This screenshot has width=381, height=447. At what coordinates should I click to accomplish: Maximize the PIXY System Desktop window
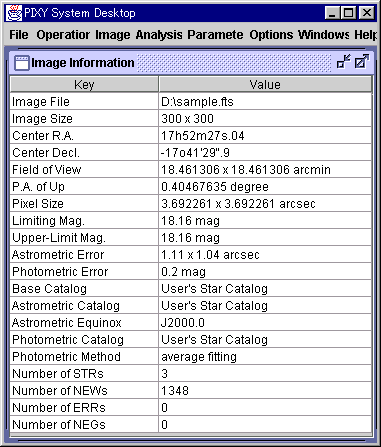pyautogui.click(x=349, y=13)
